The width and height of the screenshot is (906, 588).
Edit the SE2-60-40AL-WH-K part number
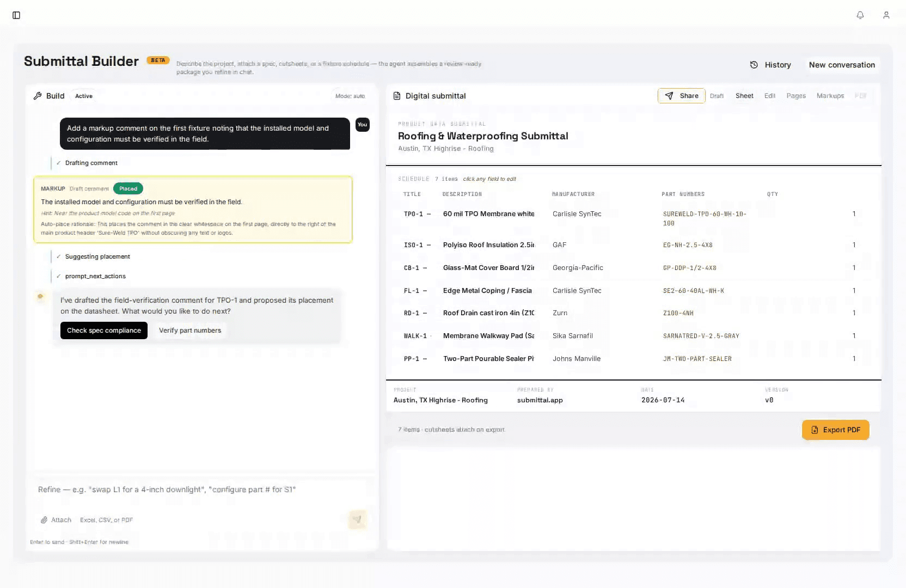pos(693,291)
